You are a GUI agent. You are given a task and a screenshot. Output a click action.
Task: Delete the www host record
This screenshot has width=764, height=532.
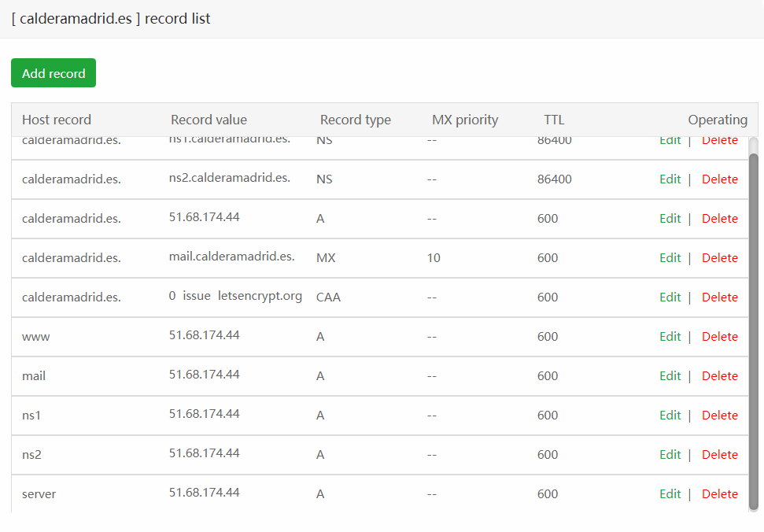[x=719, y=337]
